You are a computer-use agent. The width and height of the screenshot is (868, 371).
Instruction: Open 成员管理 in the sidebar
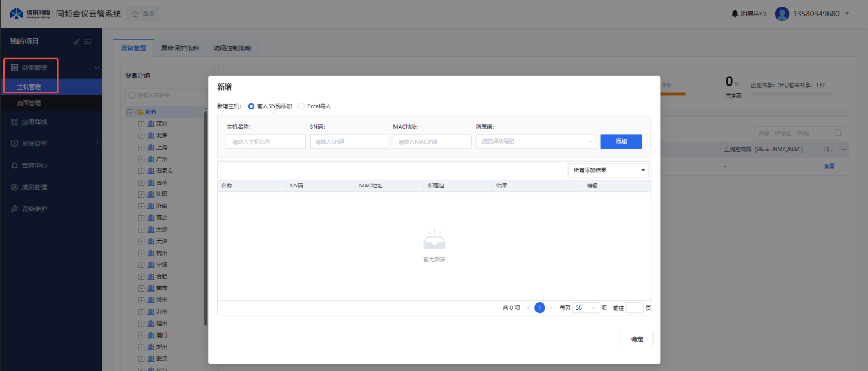[x=34, y=187]
